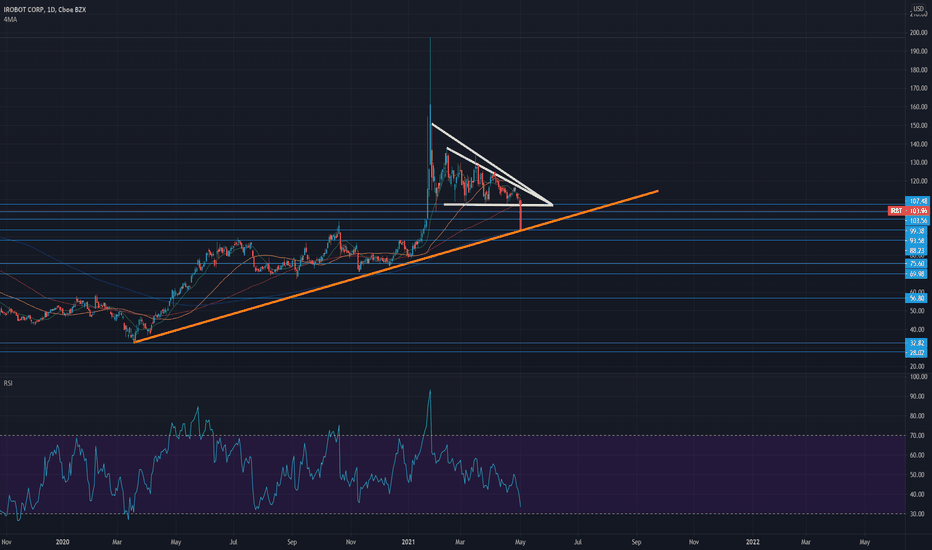The image size is (932, 550).
Task: Click the Sep label right of Jul 2021
Action: click(636, 542)
